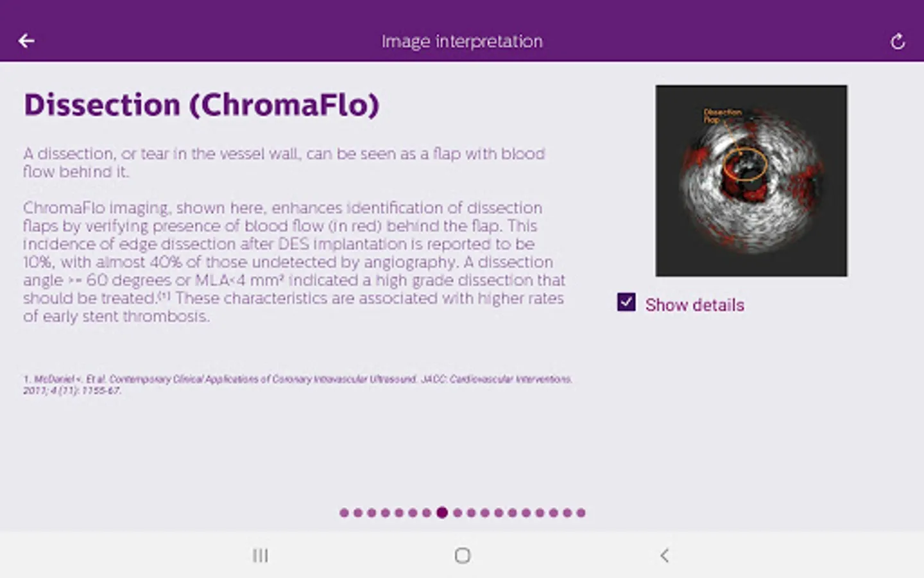The image size is (924, 578).
Task: Uncheck the Show details checkbox
Action: coord(626,302)
